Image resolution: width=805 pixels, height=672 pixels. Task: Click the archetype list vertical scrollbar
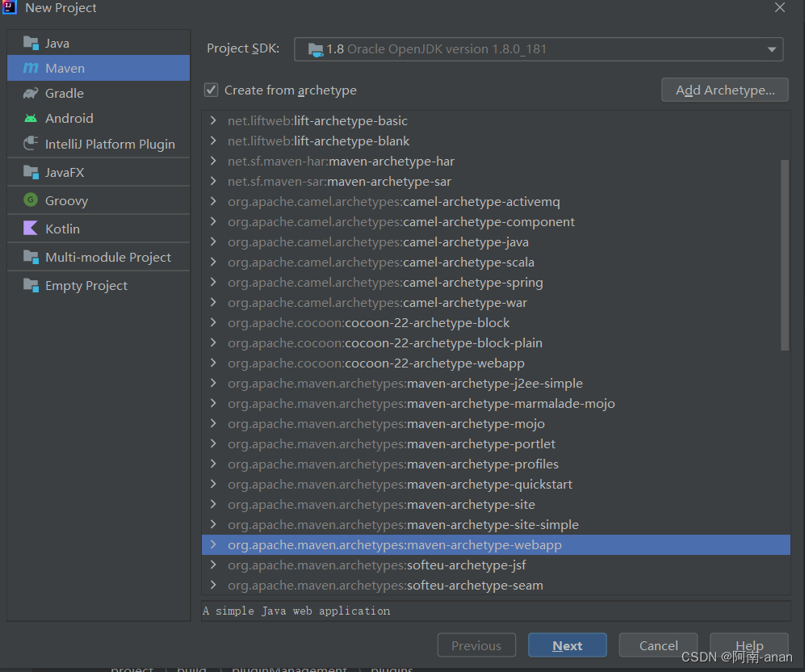pyautogui.click(x=785, y=255)
